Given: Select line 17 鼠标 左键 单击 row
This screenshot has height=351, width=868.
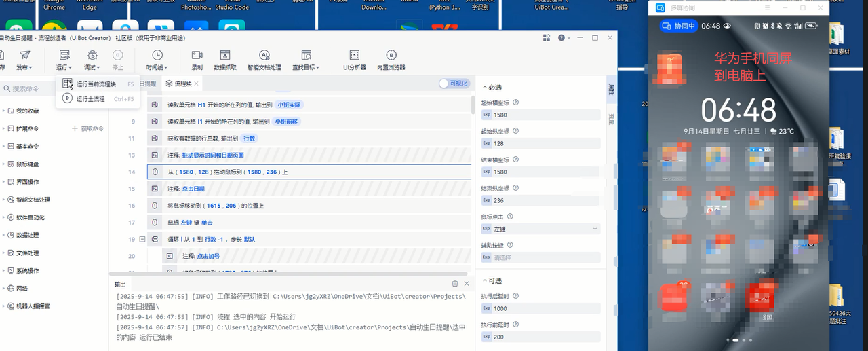Looking at the screenshot, I should [x=309, y=223].
